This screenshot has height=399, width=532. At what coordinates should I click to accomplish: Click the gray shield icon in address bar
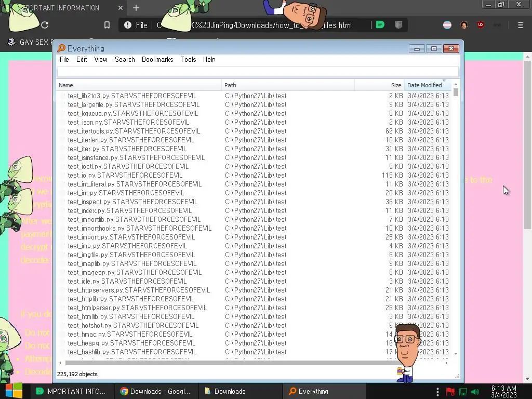click(398, 25)
